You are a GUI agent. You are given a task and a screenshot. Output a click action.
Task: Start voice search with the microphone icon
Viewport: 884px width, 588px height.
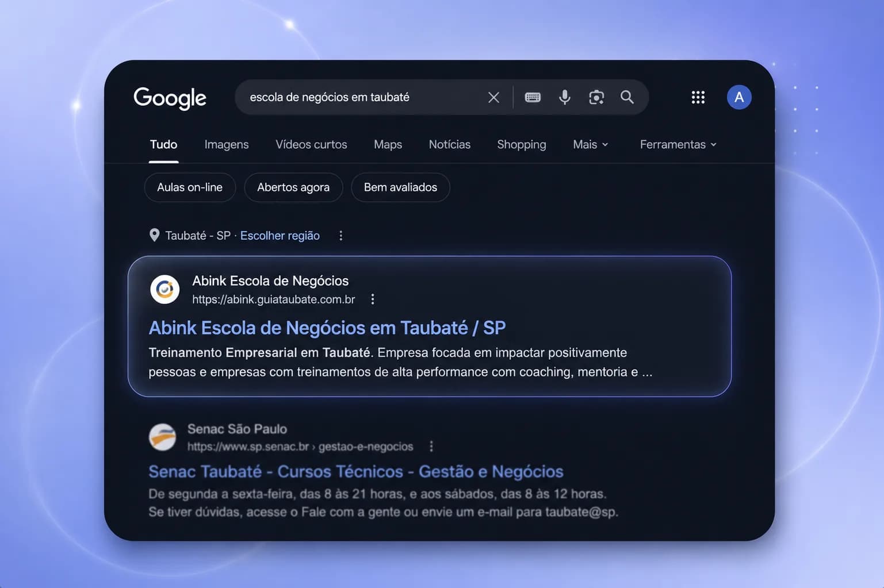coord(565,97)
